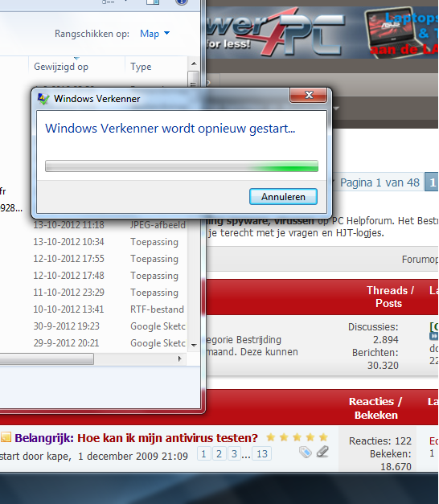Viewport: 439px width, 504px height.
Task: Click the paperclip attachment icon
Action: point(322,452)
